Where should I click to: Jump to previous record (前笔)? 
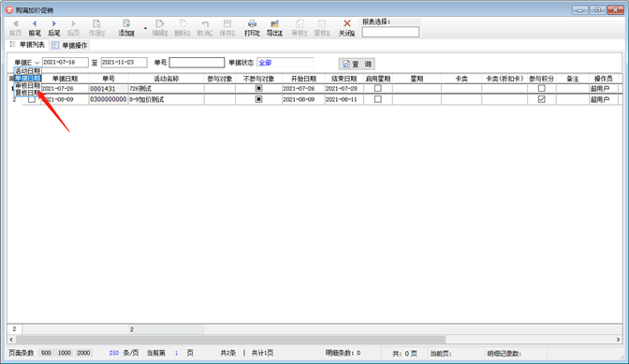tap(35, 28)
